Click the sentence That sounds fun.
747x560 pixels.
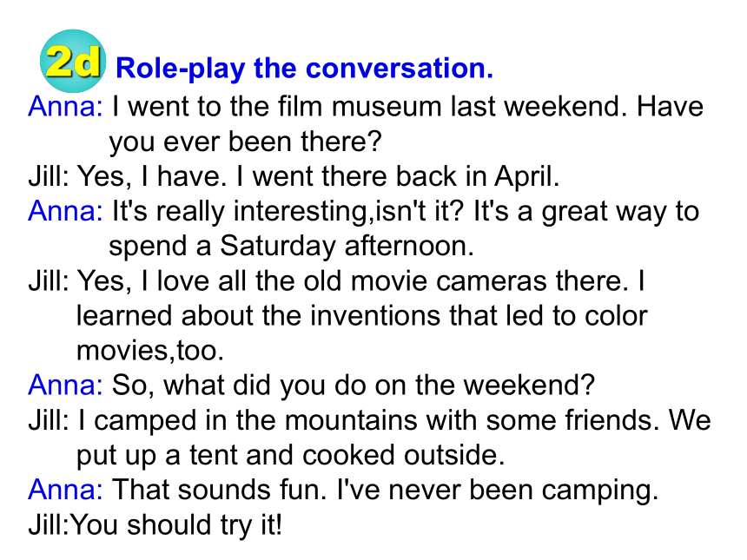[219, 490]
